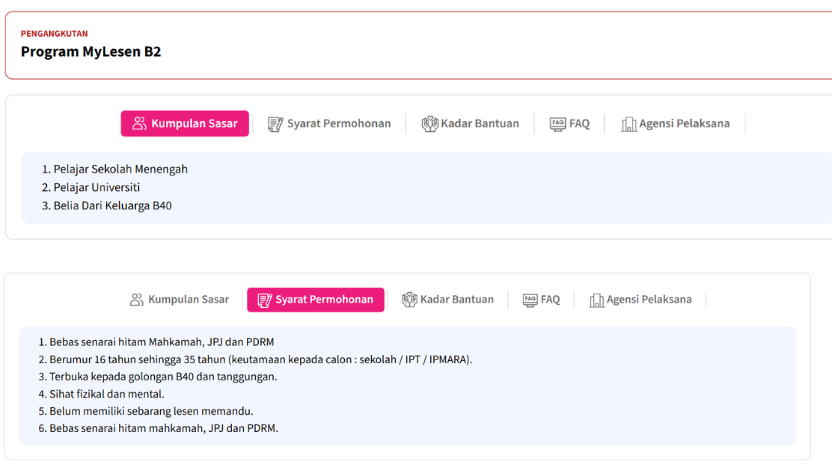Click the document icon on the highlighted Syarat Permohonan tab
Image resolution: width=832 pixels, height=468 pixels.
[264, 300]
